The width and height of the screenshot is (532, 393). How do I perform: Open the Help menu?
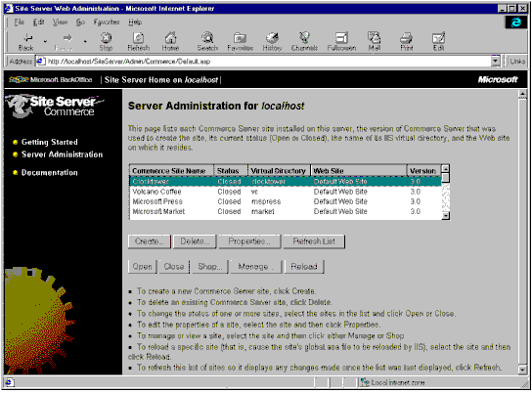coord(135,22)
